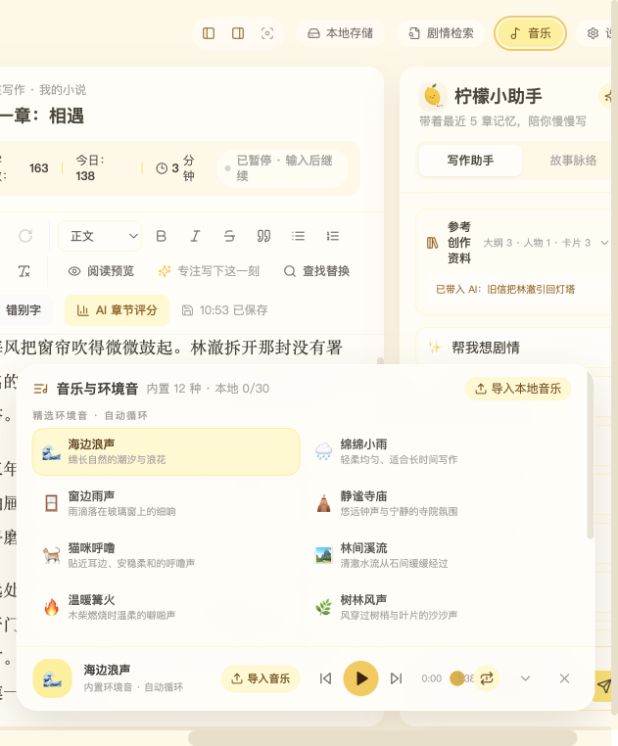Collapse the music panel with chevron

tap(525, 678)
